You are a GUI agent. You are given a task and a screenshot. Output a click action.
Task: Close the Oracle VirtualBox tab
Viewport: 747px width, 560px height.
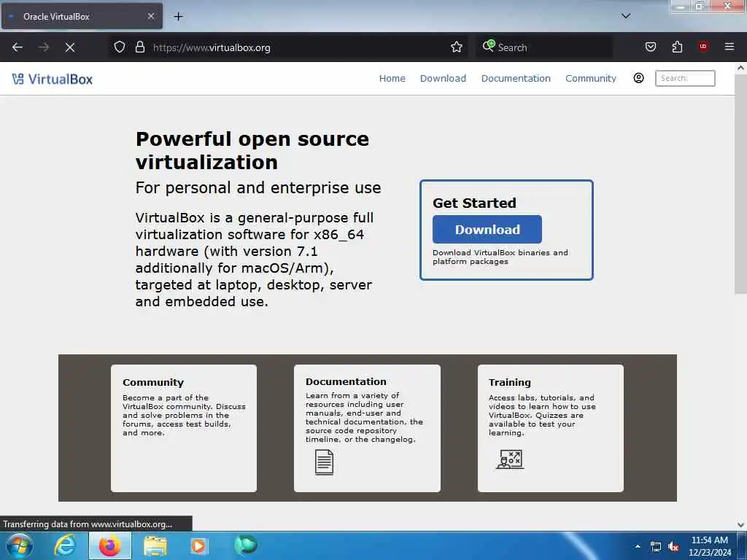pos(150,16)
